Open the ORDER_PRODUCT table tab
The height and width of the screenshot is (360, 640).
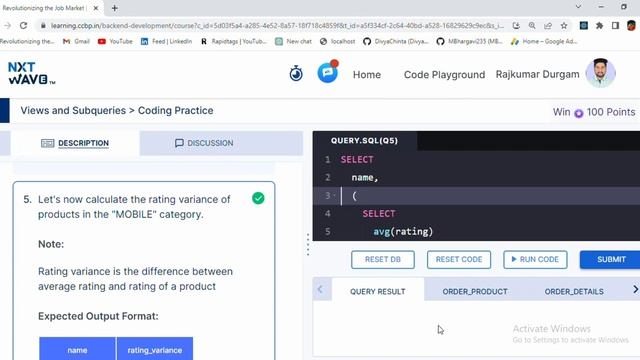point(475,291)
